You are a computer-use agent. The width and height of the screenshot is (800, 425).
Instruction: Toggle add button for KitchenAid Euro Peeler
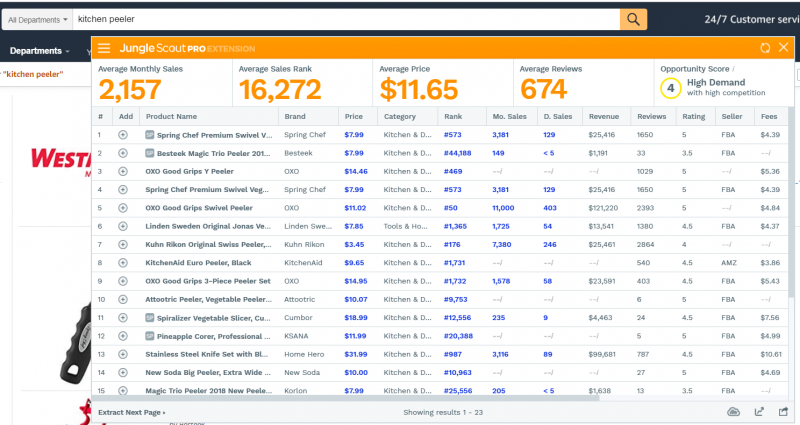point(123,263)
